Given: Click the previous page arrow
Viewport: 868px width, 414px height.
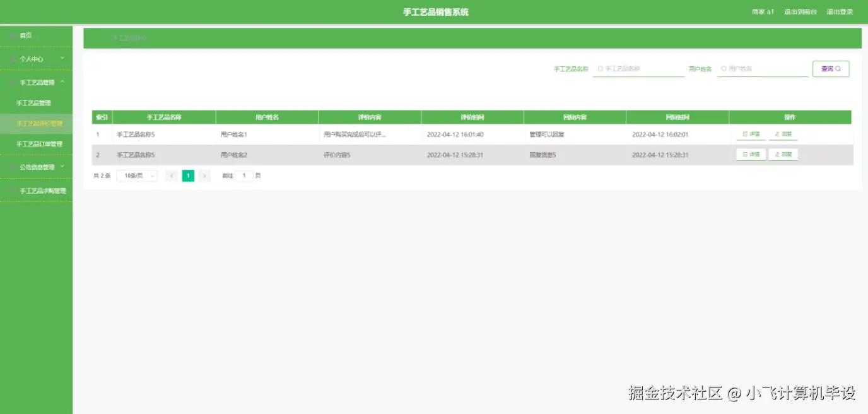Looking at the screenshot, I should coord(172,176).
